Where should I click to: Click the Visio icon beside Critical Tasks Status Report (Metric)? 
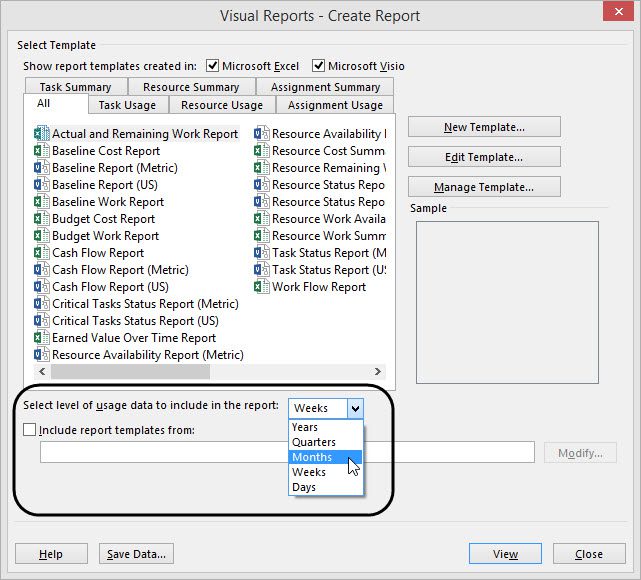[42, 304]
